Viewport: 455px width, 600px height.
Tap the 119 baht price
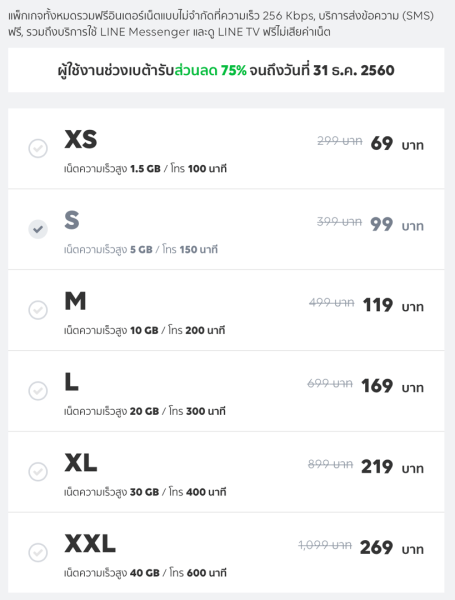pos(393,305)
